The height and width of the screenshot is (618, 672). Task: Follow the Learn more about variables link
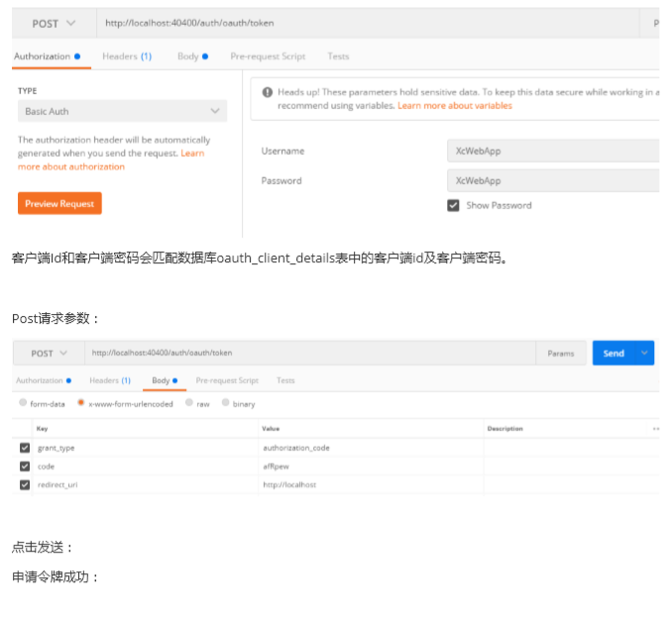pos(455,106)
